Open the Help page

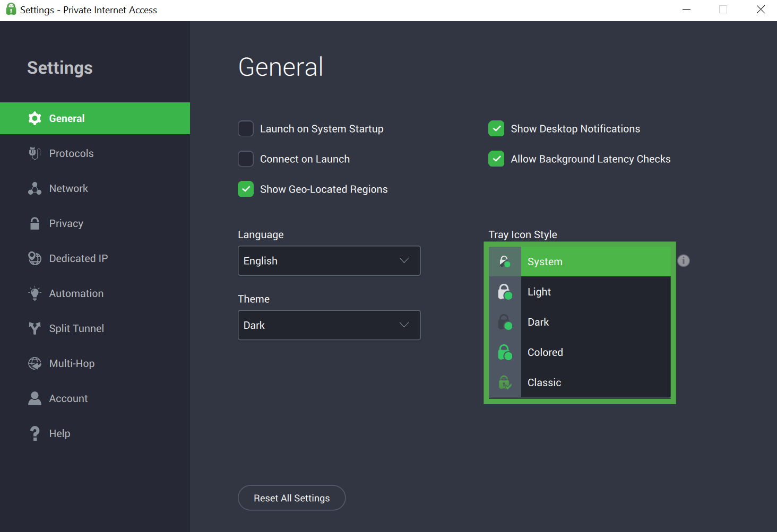95,433
